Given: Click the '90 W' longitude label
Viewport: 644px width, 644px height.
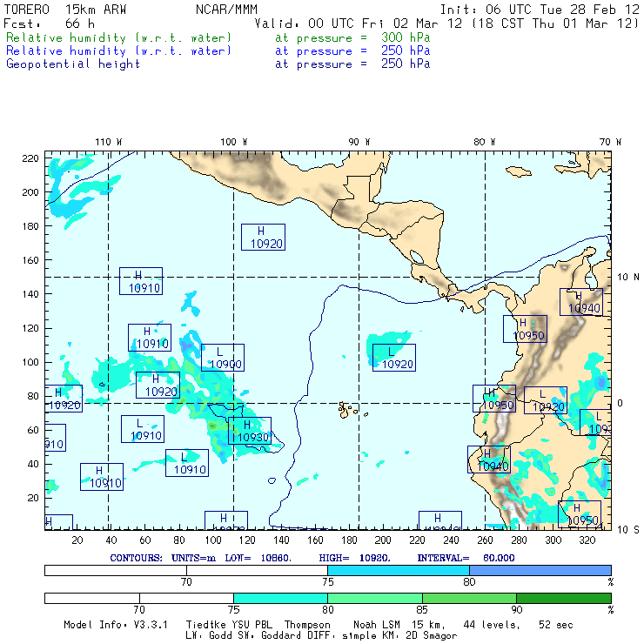Looking at the screenshot, I should tap(359, 142).
